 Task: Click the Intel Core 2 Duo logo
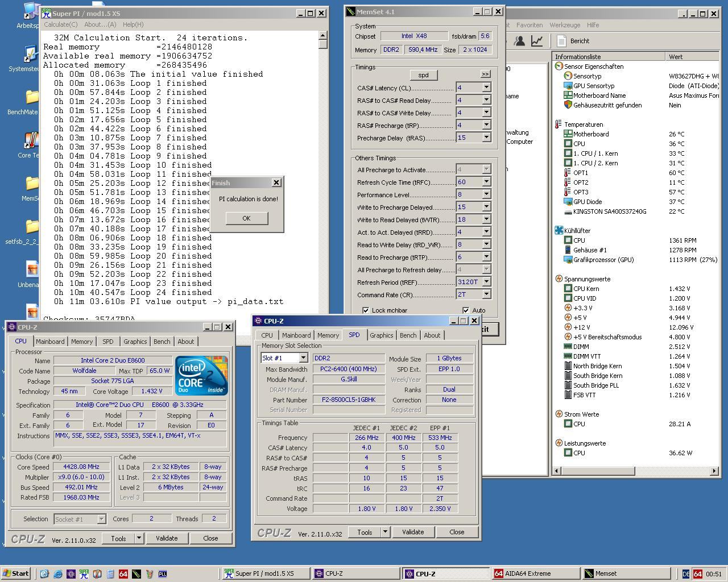click(202, 375)
